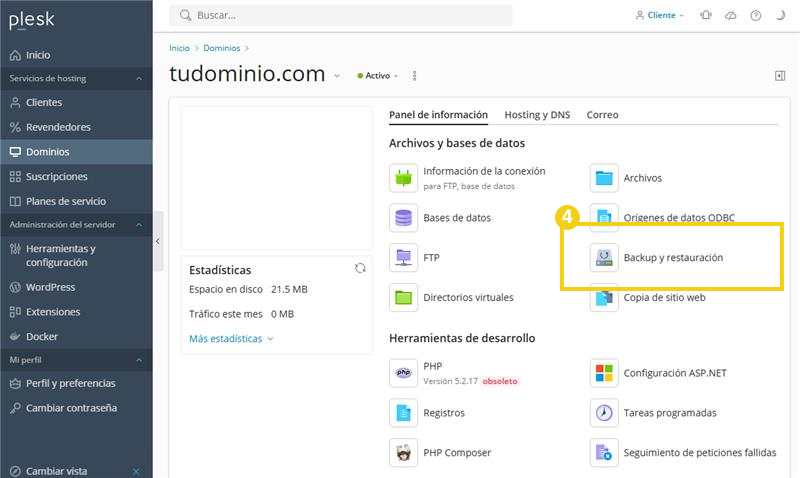Click the Plesk logo

(32, 20)
